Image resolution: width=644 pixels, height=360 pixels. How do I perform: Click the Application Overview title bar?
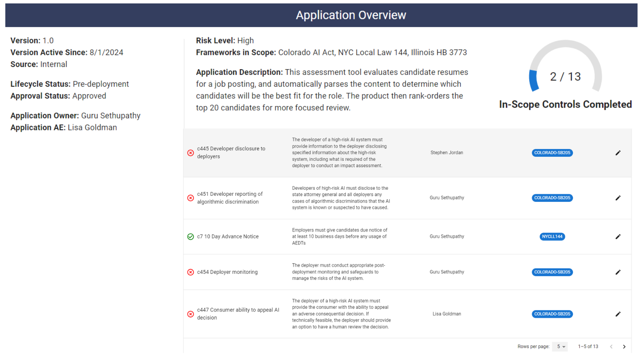click(x=350, y=15)
